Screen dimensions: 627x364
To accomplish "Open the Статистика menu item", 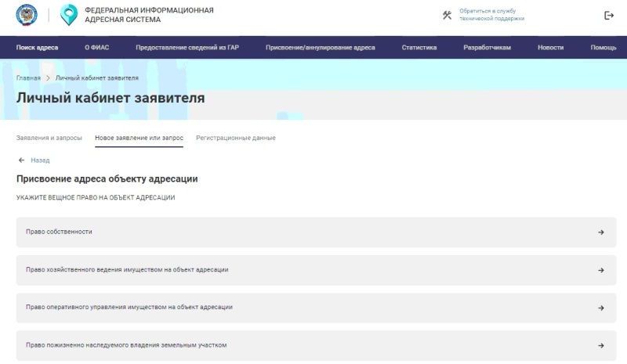I will point(419,48).
